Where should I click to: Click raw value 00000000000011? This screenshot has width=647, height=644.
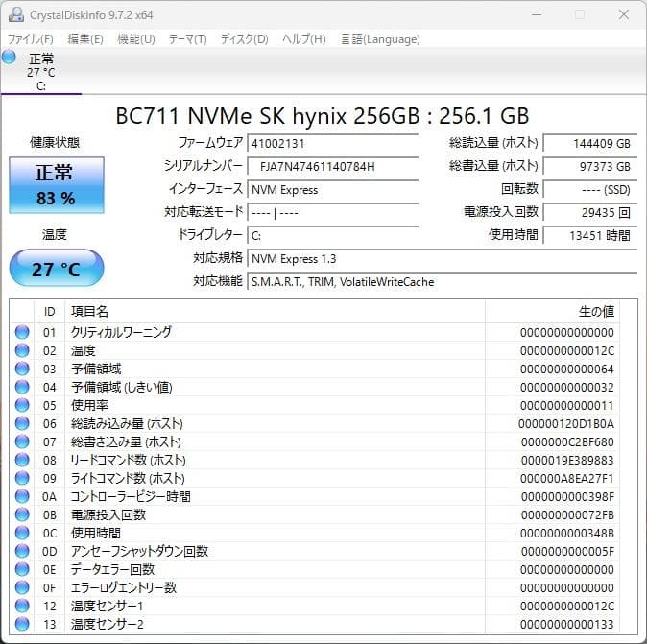[x=567, y=406]
